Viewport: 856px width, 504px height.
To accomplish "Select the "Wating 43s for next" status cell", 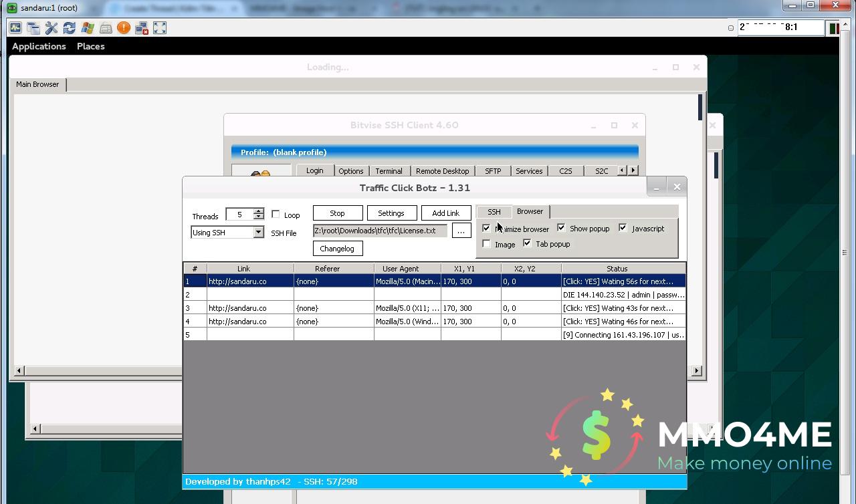I will [x=623, y=308].
